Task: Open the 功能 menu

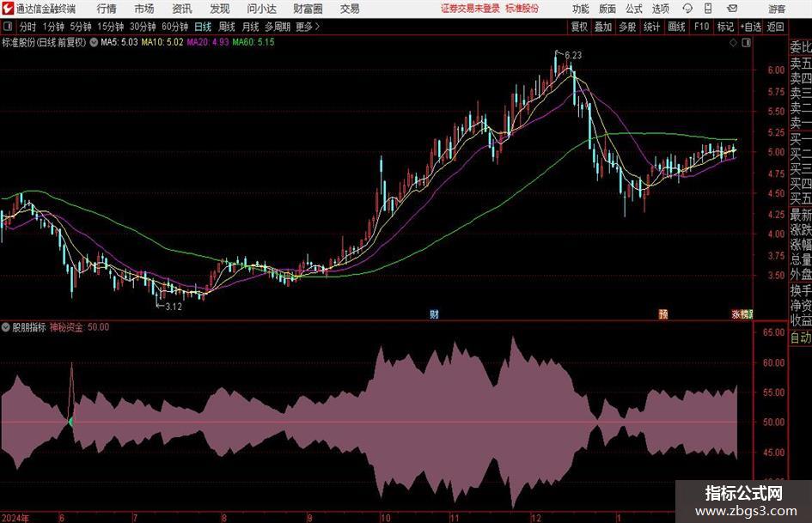Action: (581, 9)
